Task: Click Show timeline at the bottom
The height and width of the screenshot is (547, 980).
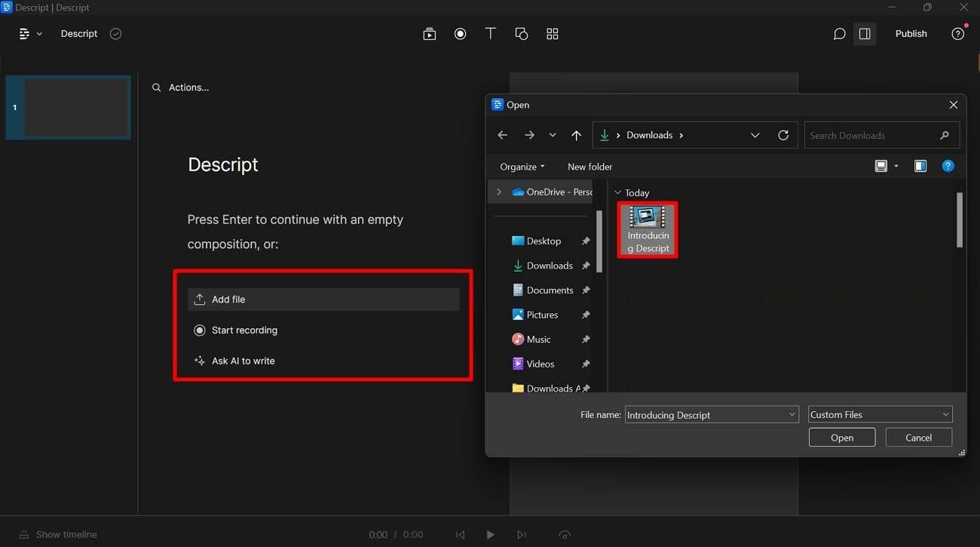Action: pyautogui.click(x=59, y=534)
